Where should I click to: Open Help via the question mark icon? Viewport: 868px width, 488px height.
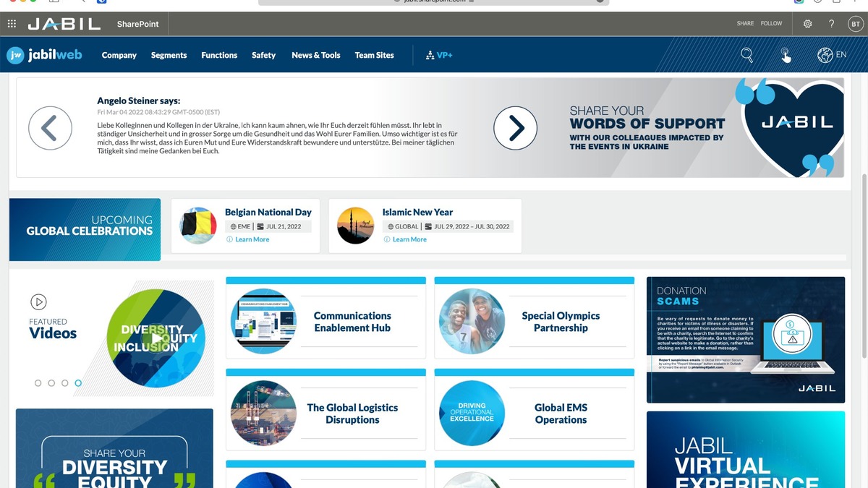pos(831,23)
